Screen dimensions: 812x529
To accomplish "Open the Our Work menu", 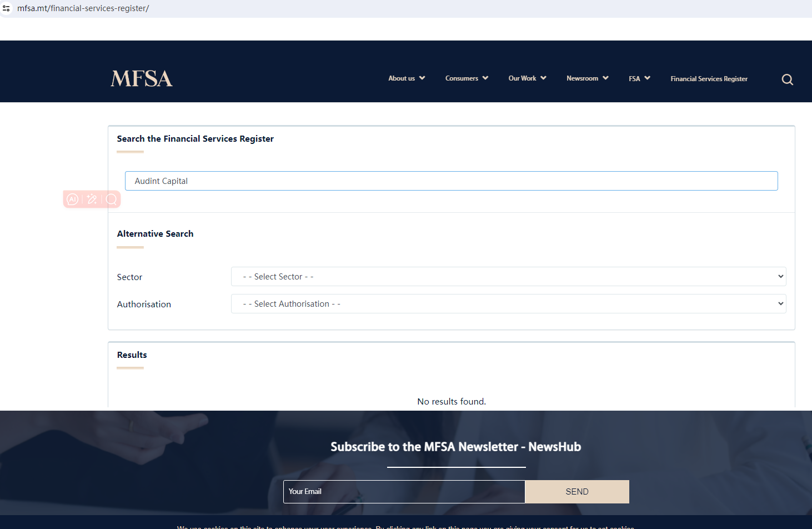I will (527, 78).
